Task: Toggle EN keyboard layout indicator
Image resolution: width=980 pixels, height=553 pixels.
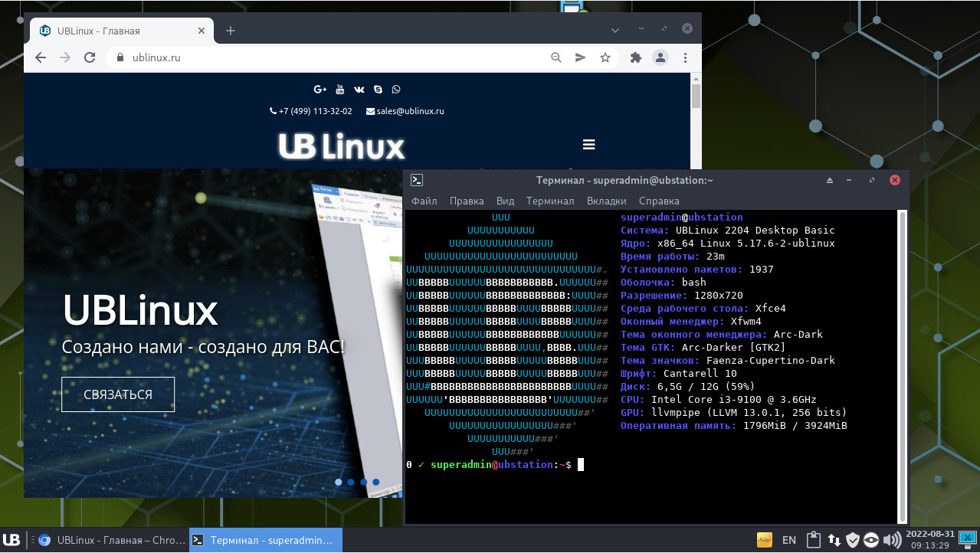Action: 789,540
